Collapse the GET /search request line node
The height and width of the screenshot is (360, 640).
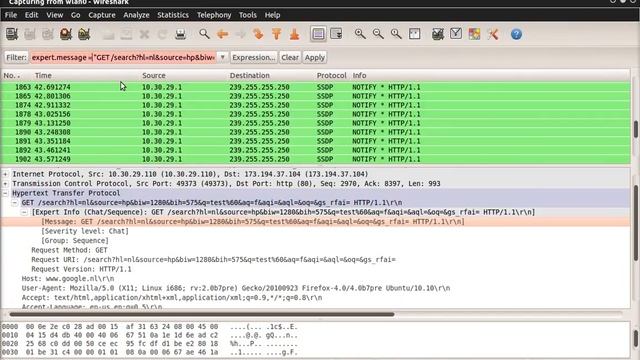[15, 203]
